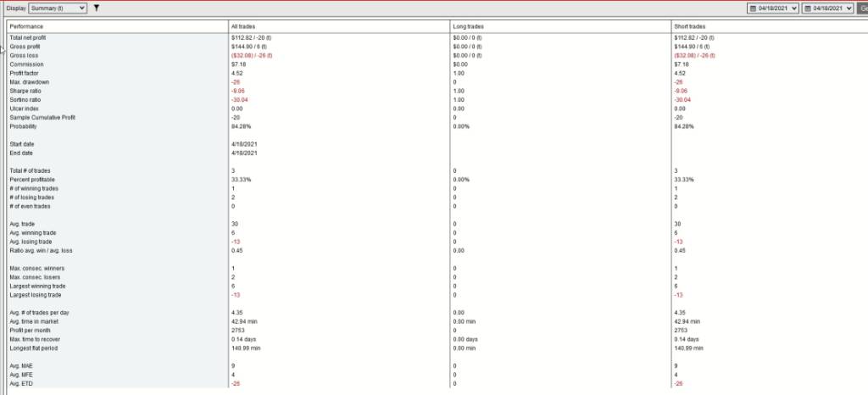Click All trades Profit per month 2753 value

coord(237,330)
